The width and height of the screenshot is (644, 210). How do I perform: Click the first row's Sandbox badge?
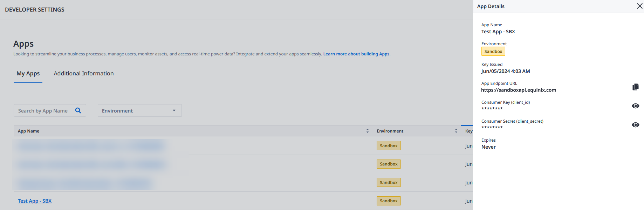389,145
